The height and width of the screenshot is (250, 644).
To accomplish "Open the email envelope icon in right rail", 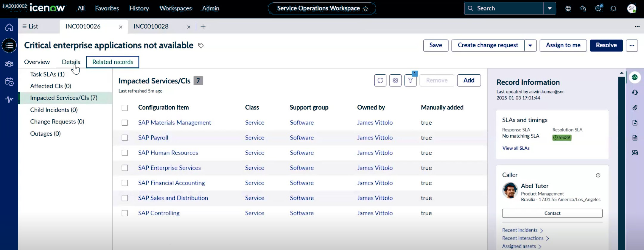I will tap(635, 153).
